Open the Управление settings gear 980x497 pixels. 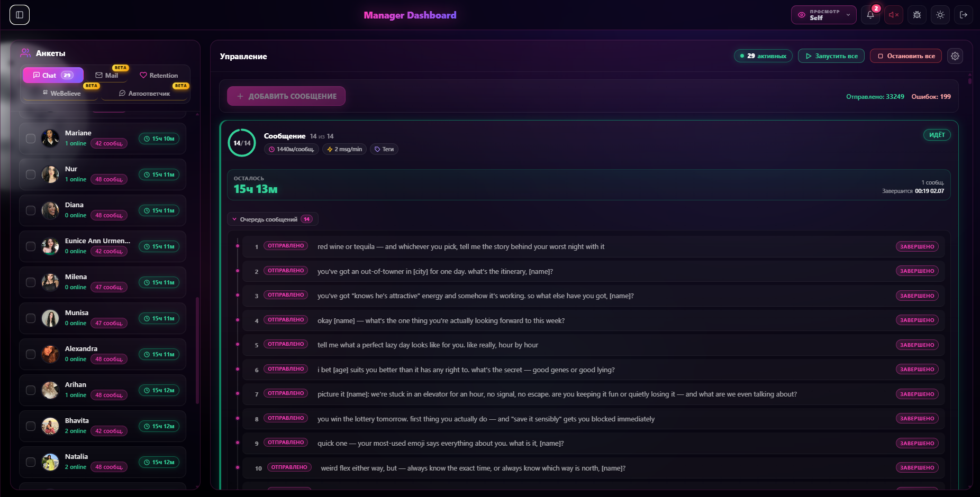[x=955, y=56]
